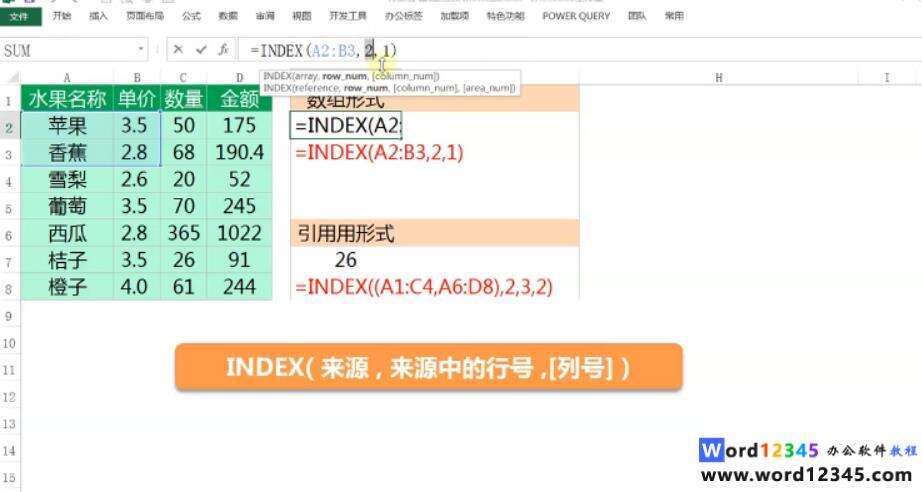Select column A header

(67, 77)
